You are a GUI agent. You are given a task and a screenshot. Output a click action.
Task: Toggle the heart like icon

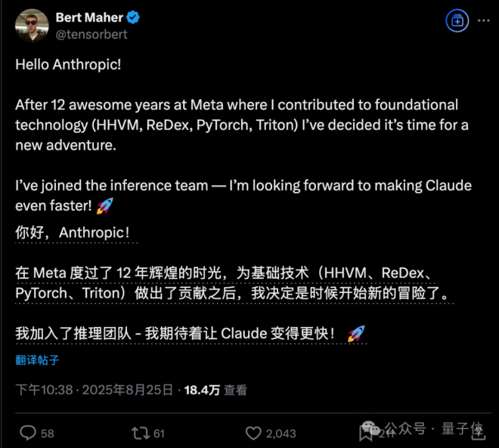coord(253,433)
